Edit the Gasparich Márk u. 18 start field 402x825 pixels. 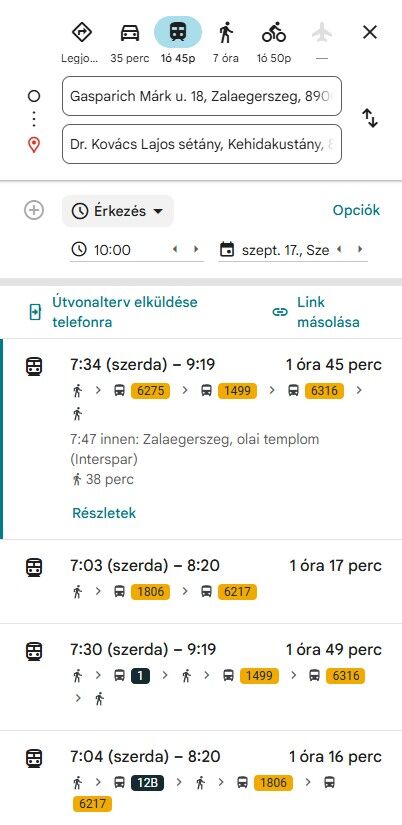pos(202,96)
